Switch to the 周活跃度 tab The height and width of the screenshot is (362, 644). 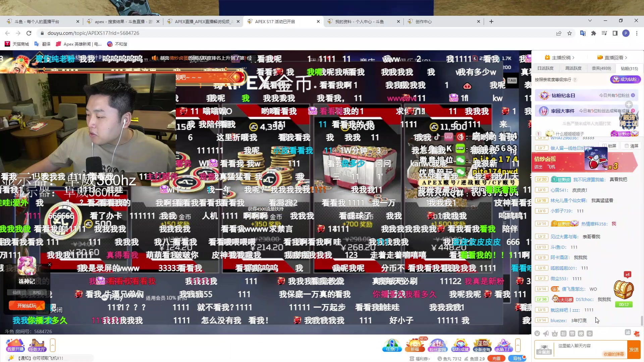(x=574, y=68)
